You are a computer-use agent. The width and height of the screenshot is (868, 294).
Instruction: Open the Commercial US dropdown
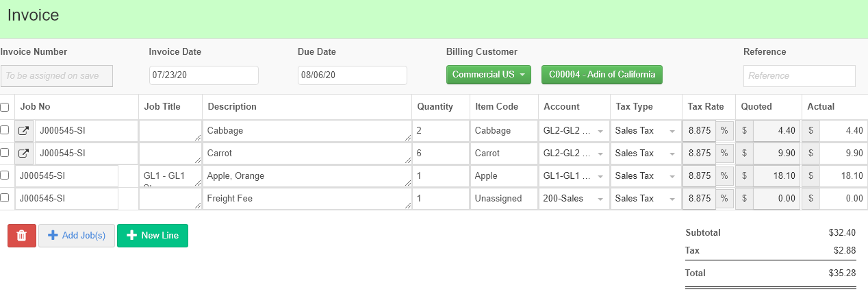[488, 75]
